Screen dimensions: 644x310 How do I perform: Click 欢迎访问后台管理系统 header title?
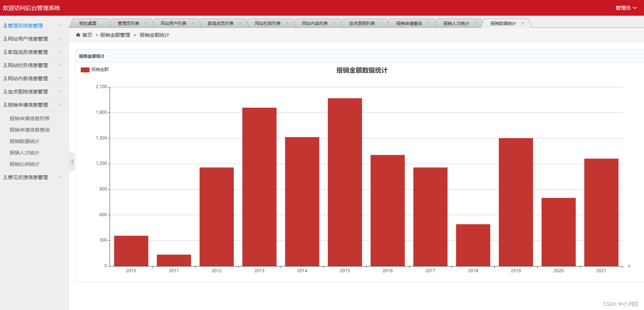[x=31, y=8]
